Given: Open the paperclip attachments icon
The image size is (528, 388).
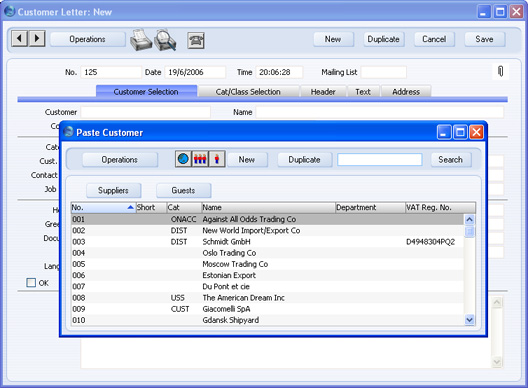Looking at the screenshot, I should coord(500,71).
